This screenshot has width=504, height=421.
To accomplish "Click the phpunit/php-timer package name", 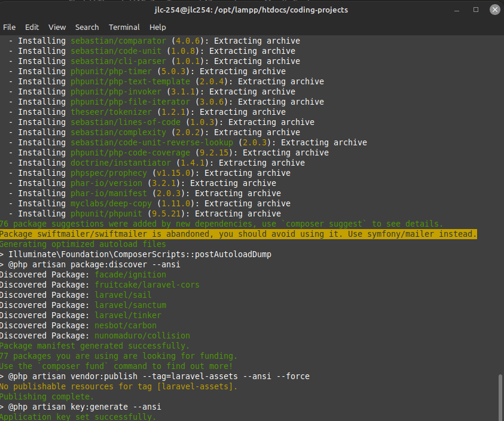I will 111,71.
